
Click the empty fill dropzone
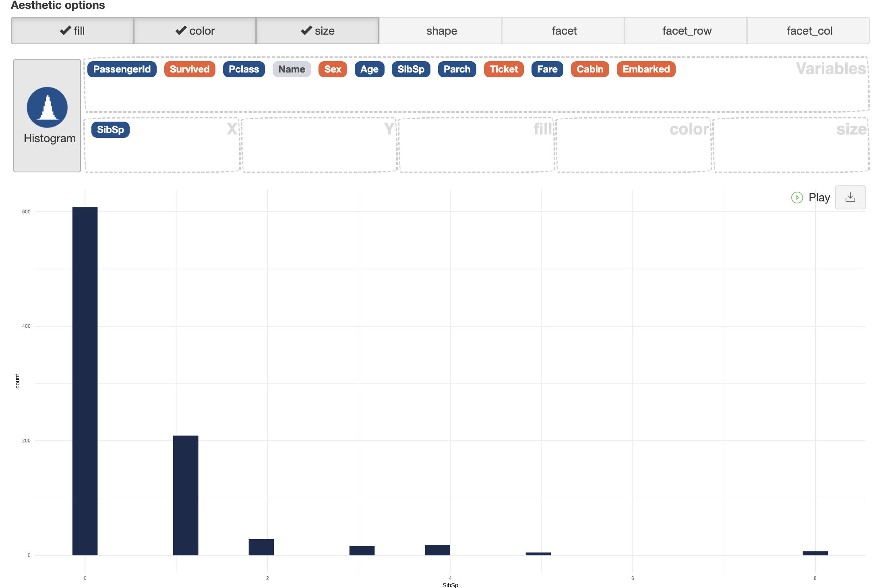[x=475, y=149]
